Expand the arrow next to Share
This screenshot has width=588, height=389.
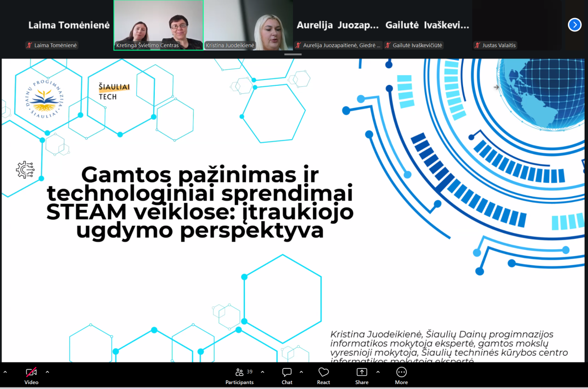(377, 372)
